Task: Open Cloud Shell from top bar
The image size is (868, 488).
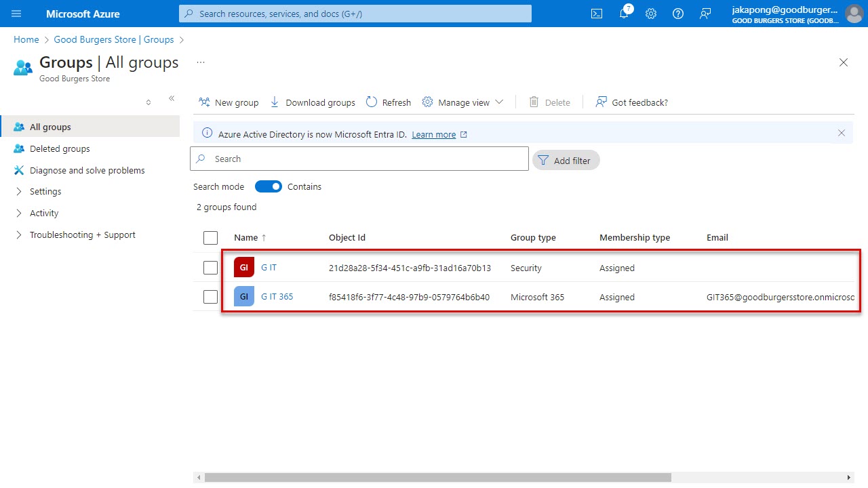Action: (597, 14)
